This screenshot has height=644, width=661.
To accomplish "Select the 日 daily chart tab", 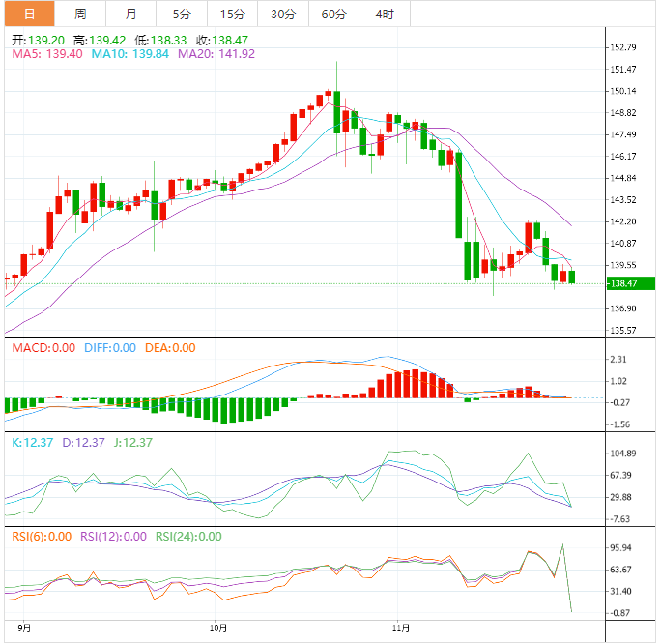I will tap(28, 14).
